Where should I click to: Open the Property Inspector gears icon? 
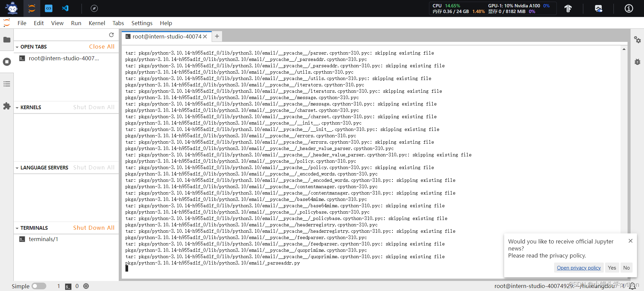[637, 40]
